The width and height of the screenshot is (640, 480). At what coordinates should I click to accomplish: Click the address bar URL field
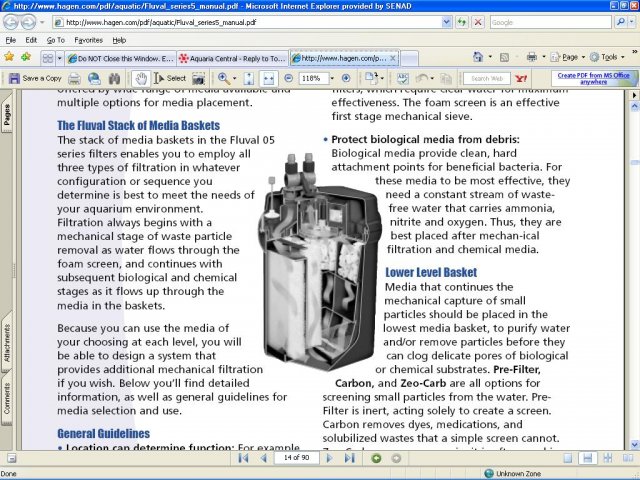[247, 22]
